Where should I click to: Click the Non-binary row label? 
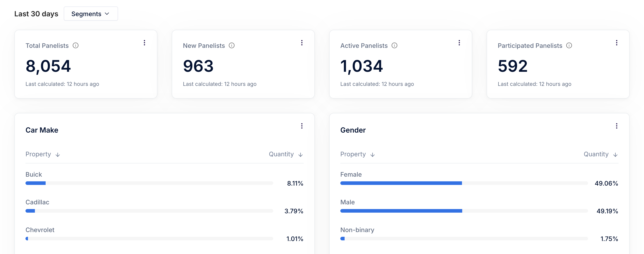(x=357, y=230)
